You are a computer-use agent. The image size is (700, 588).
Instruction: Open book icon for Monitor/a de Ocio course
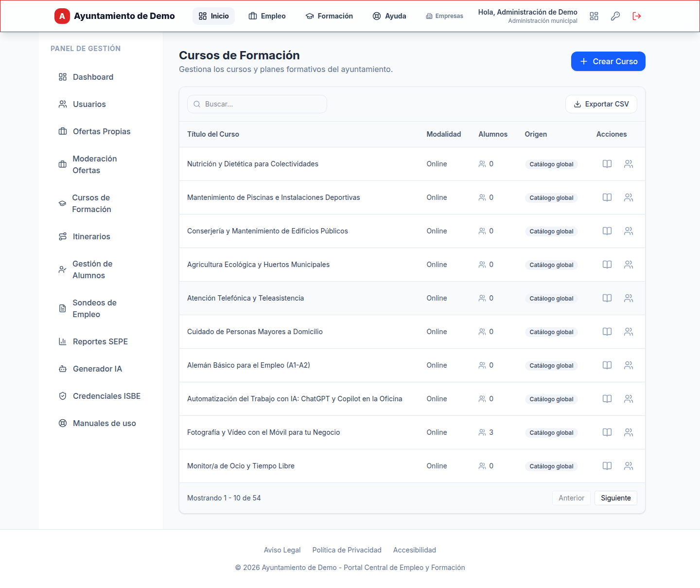607,466
